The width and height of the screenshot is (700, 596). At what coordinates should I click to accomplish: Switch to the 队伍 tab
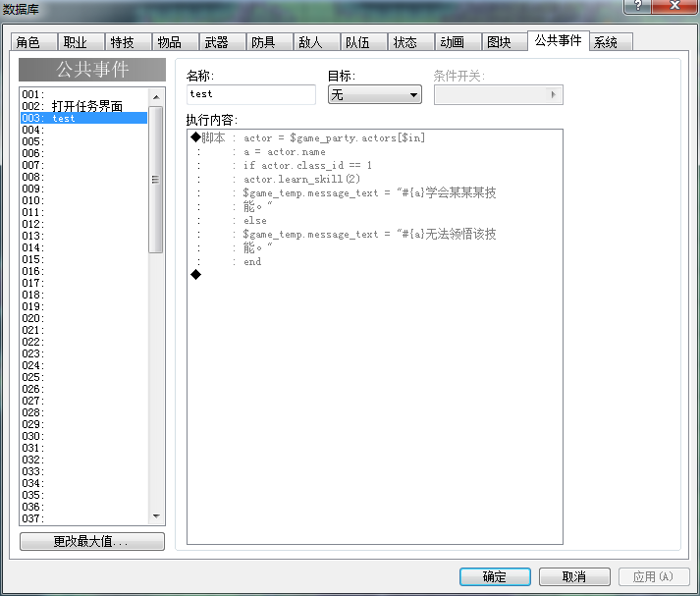point(363,42)
